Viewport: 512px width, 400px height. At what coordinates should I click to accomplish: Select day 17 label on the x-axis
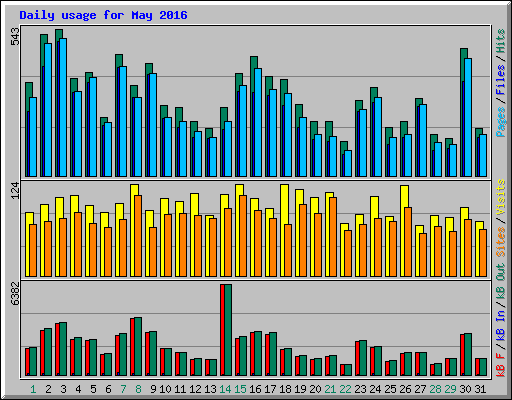(270, 389)
